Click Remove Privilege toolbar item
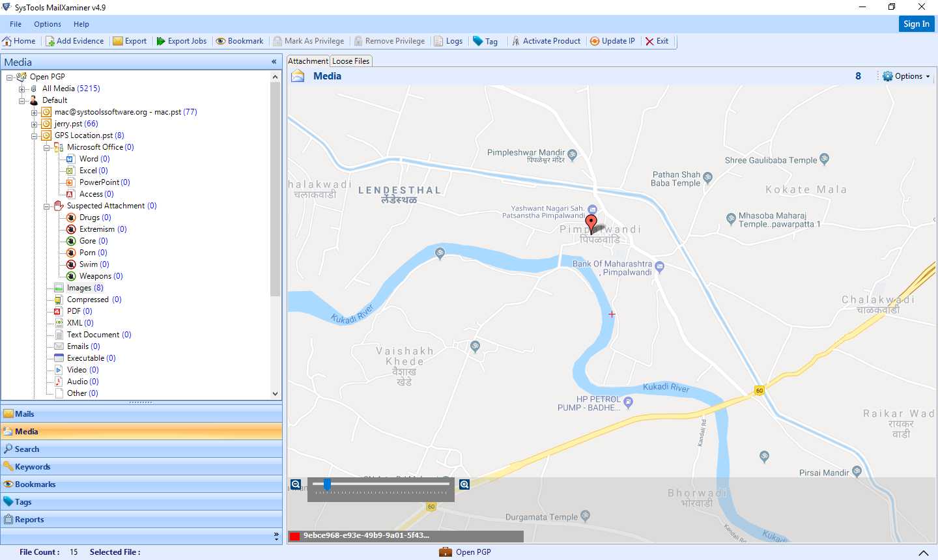The image size is (938, 560). click(x=390, y=41)
